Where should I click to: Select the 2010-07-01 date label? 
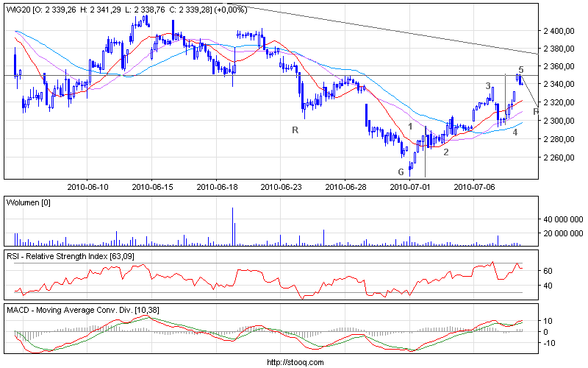[409, 188]
